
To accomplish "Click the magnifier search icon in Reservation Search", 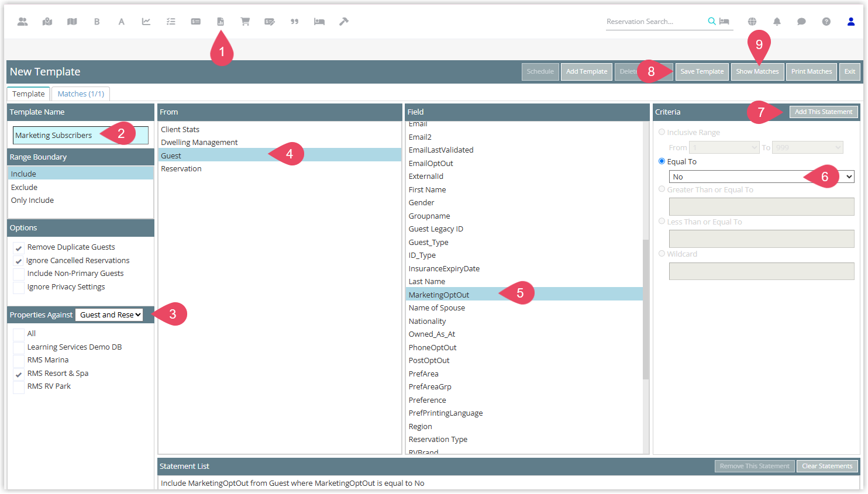I will coord(712,21).
